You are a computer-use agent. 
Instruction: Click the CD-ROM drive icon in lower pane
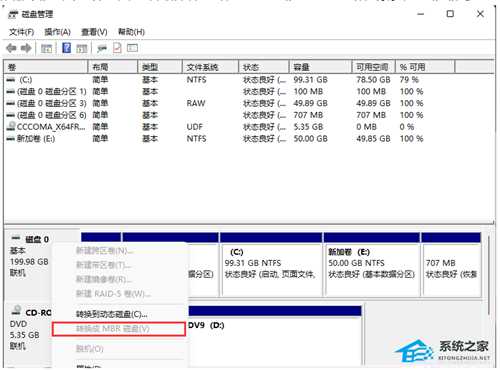tap(16, 311)
